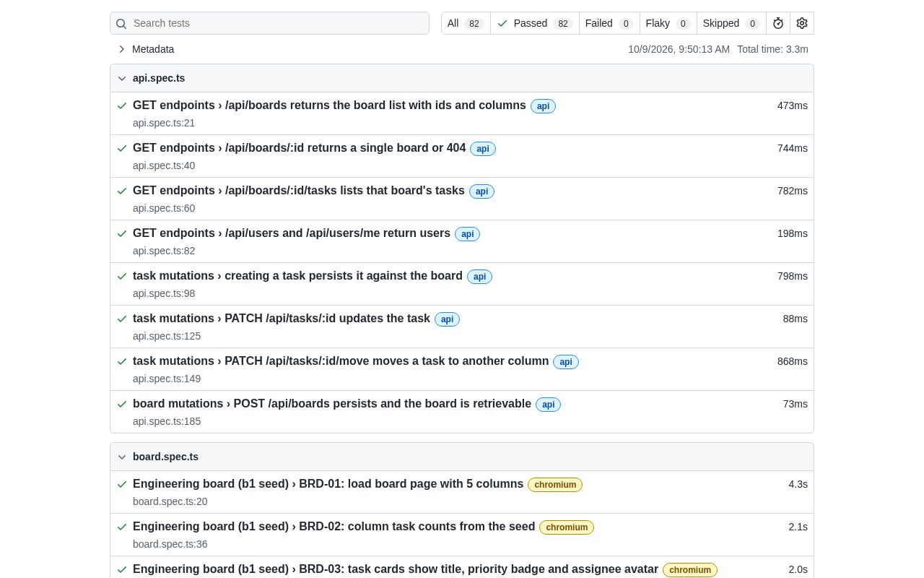Click the api tag on the /api/boards list test
This screenshot has height=578, width=924.
point(543,106)
